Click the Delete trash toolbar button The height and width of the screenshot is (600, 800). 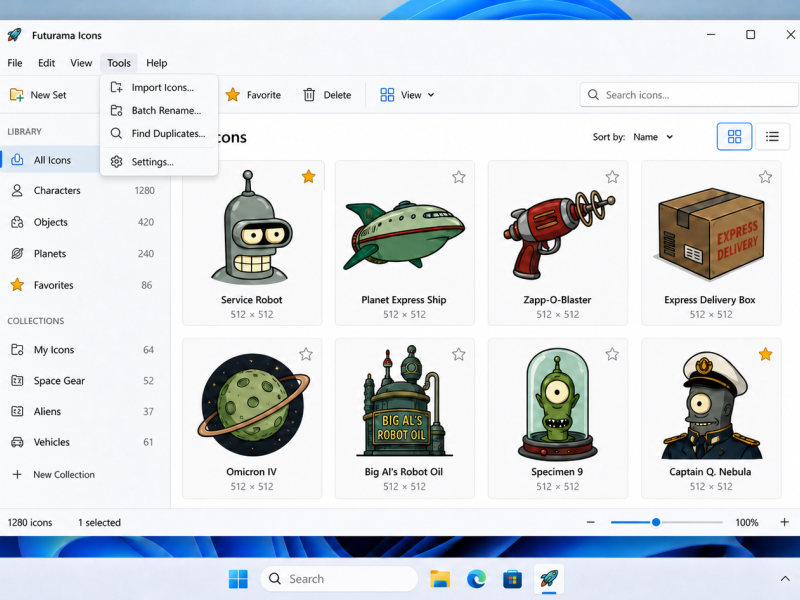click(x=328, y=95)
